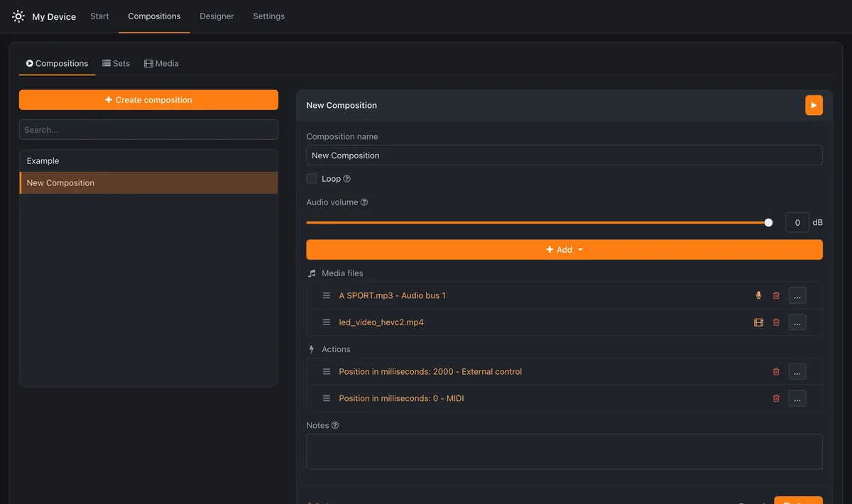Click the Loop help question-mark icon

[x=347, y=179]
